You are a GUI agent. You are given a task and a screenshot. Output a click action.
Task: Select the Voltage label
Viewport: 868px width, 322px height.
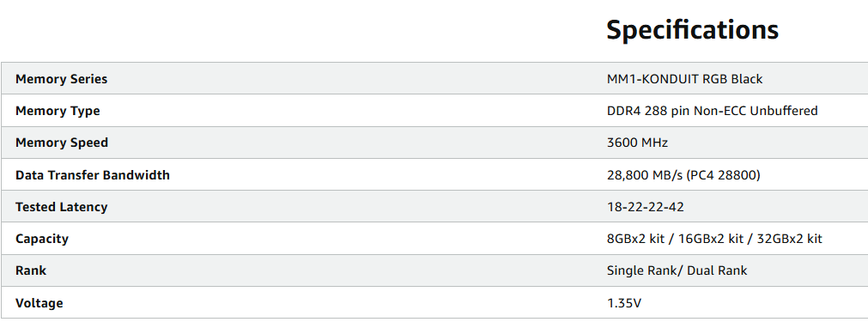pos(39,303)
